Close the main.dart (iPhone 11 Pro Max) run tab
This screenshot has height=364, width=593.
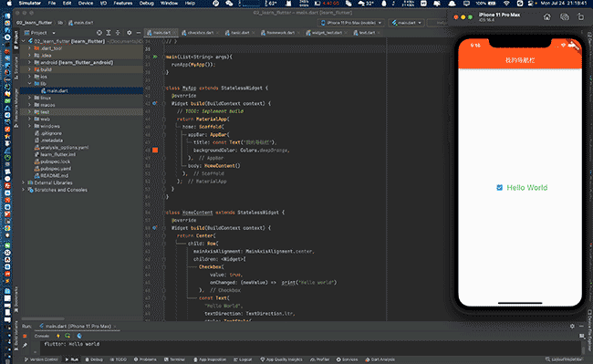click(115, 327)
